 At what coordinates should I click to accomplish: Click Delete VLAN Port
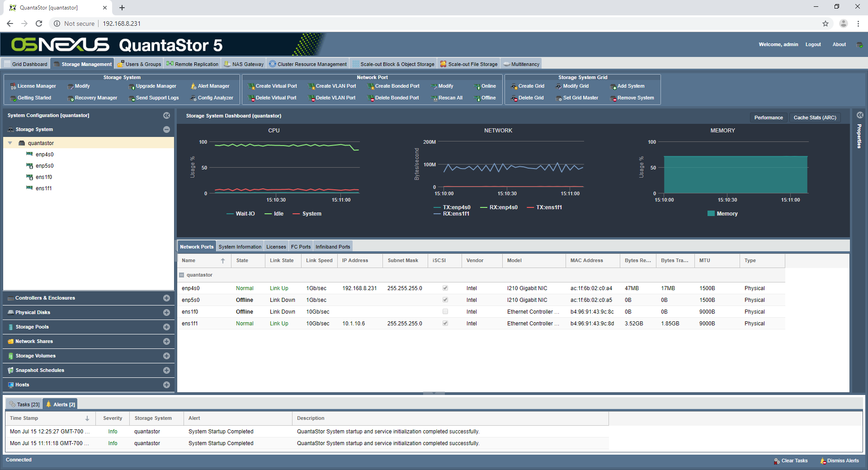click(x=332, y=98)
